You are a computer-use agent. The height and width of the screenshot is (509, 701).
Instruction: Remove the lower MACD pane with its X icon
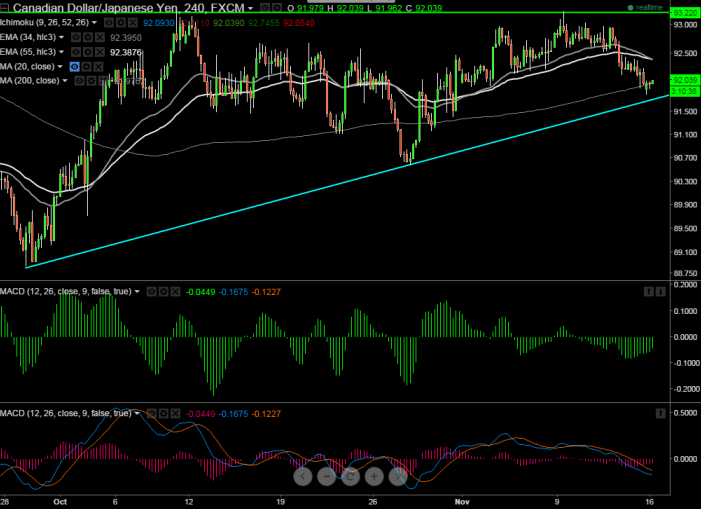click(175, 414)
